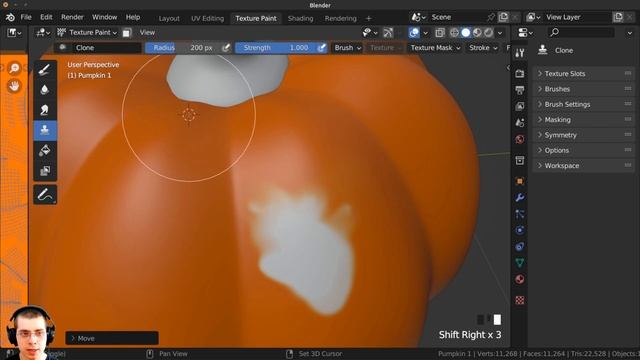
Task: Open the View menu in viewport header
Action: (147, 33)
